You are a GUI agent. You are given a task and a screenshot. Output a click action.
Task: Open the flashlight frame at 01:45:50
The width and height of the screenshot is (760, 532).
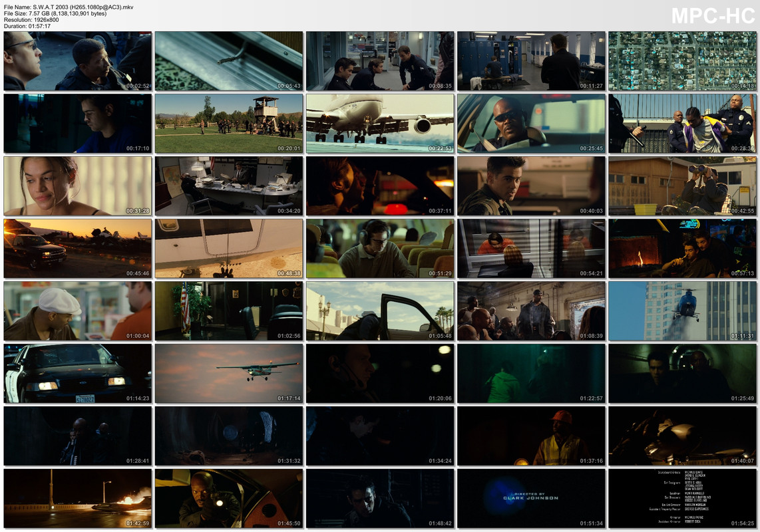coord(229,499)
